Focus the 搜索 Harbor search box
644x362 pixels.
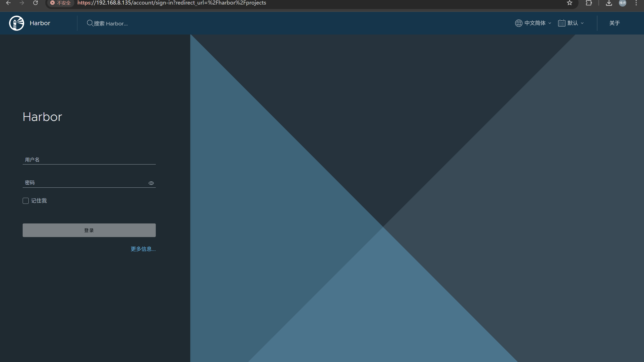click(111, 23)
